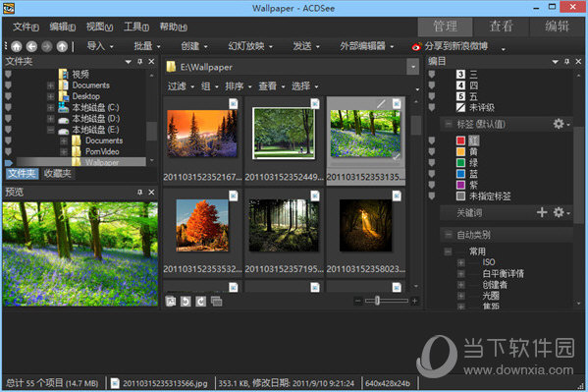Click the edit pencil overlay on selected thumbnail

coord(381,103)
